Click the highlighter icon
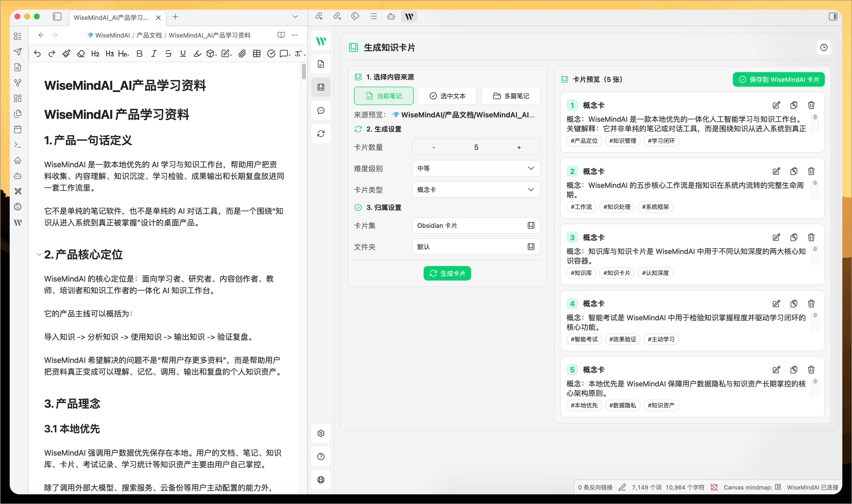 (x=197, y=54)
